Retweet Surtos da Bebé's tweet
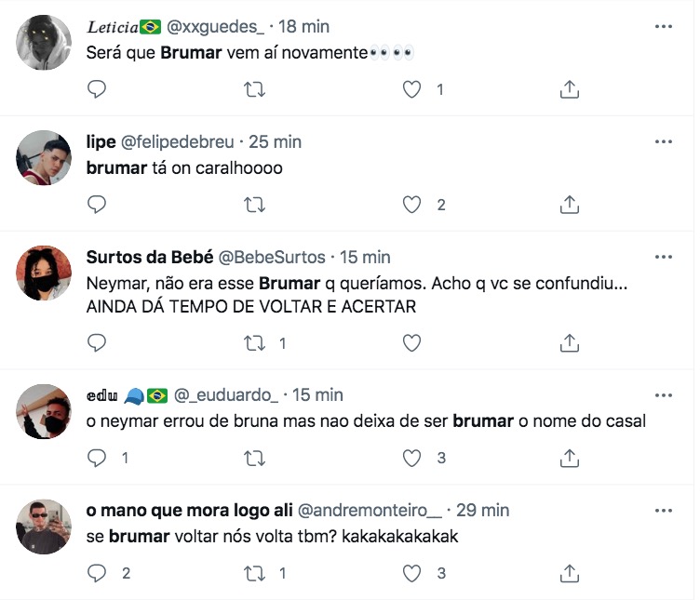This screenshot has height=600, width=700. (x=253, y=343)
